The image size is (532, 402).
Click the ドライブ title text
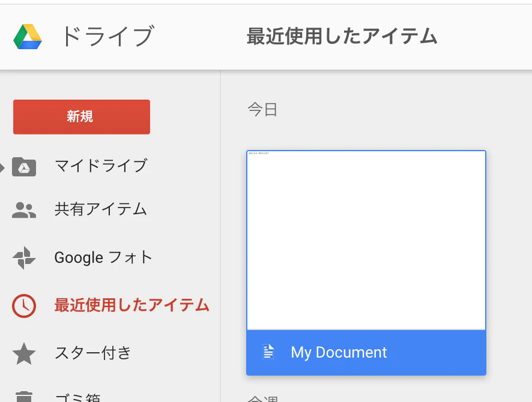tap(107, 36)
